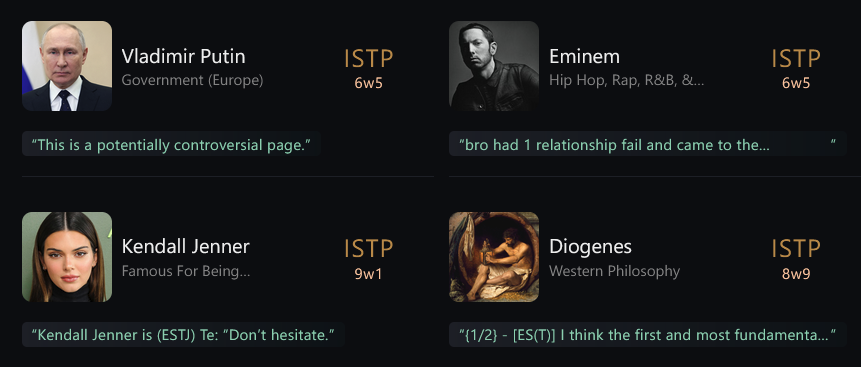Screen dimensions: 861x367
Task: Select the Government (Europe) category
Action: click(x=192, y=80)
